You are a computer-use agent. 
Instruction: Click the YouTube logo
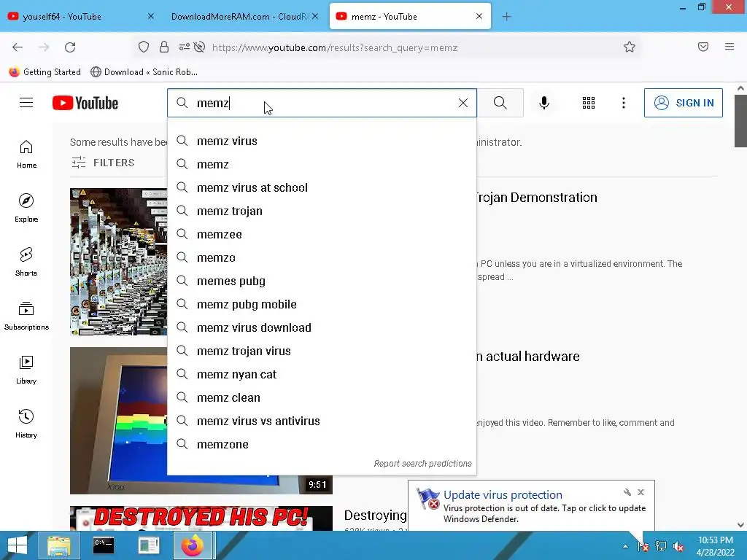click(85, 103)
